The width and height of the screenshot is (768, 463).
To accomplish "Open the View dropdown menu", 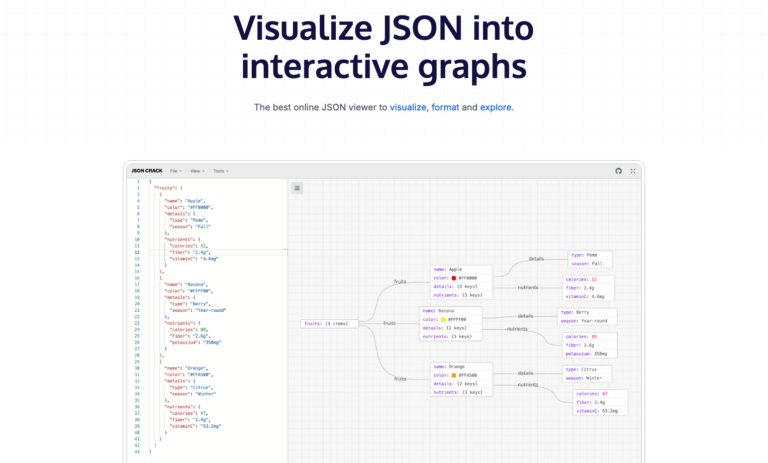I will pos(197,171).
